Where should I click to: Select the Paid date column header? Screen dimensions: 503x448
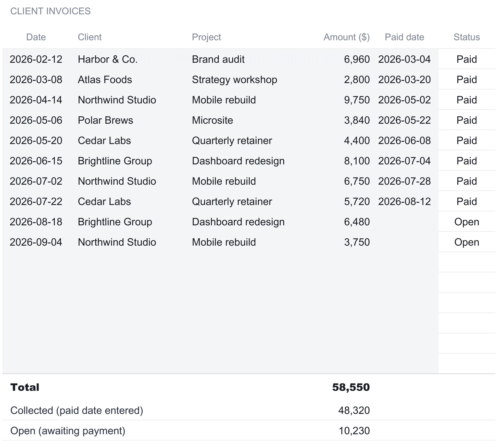[404, 37]
